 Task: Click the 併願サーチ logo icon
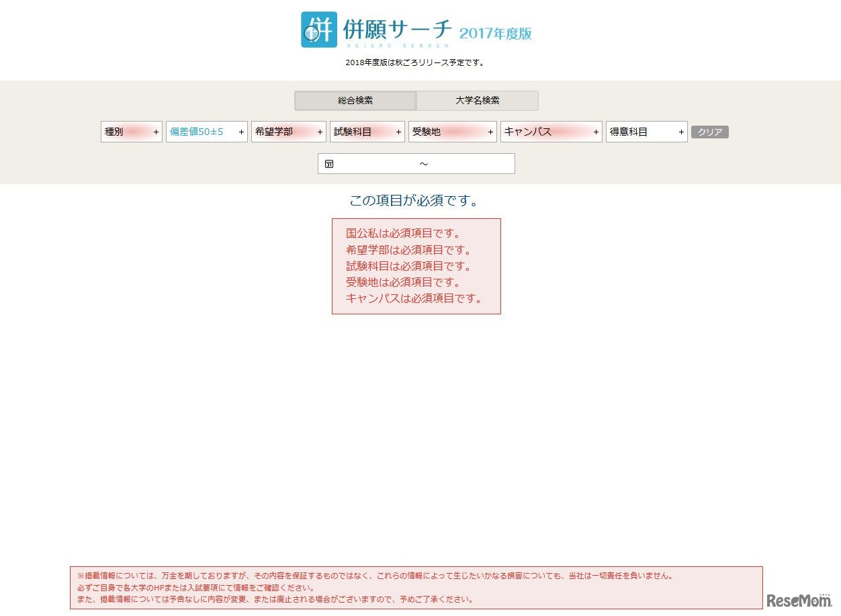coord(319,30)
